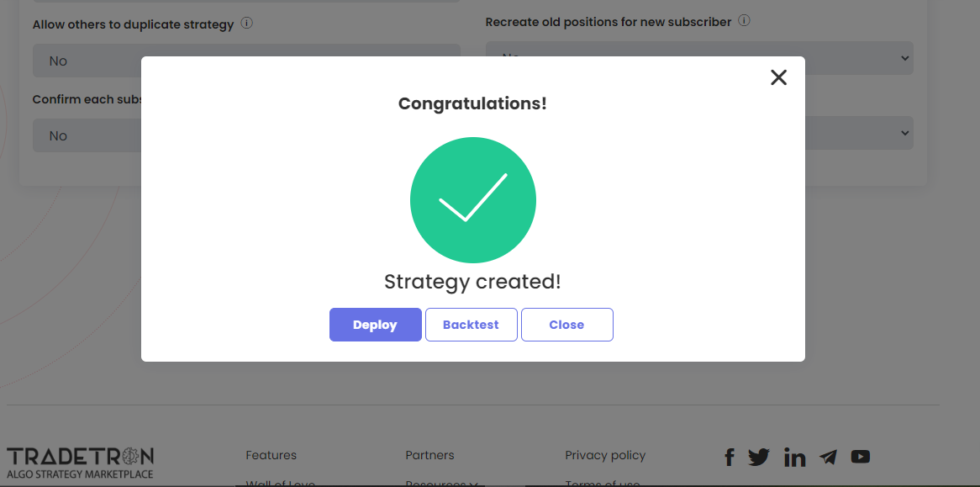The height and width of the screenshot is (487, 980).
Task: Open the Features footer link
Action: point(271,455)
